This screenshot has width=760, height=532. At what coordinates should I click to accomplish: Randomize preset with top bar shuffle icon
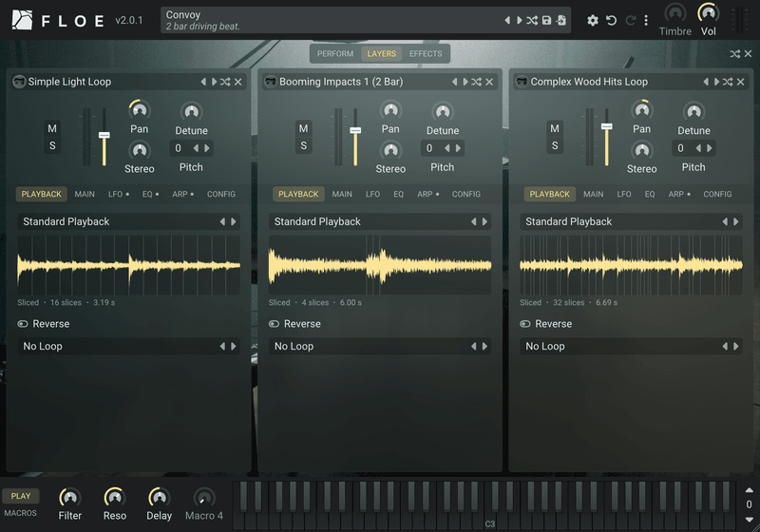tap(532, 20)
